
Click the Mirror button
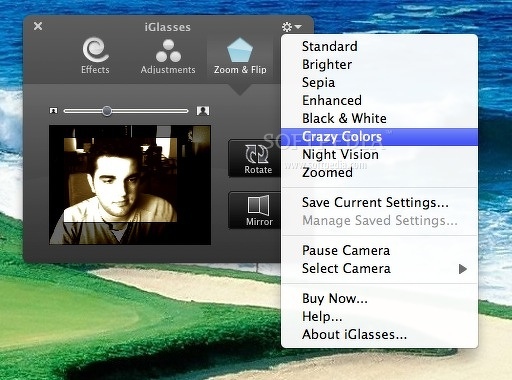click(256, 210)
